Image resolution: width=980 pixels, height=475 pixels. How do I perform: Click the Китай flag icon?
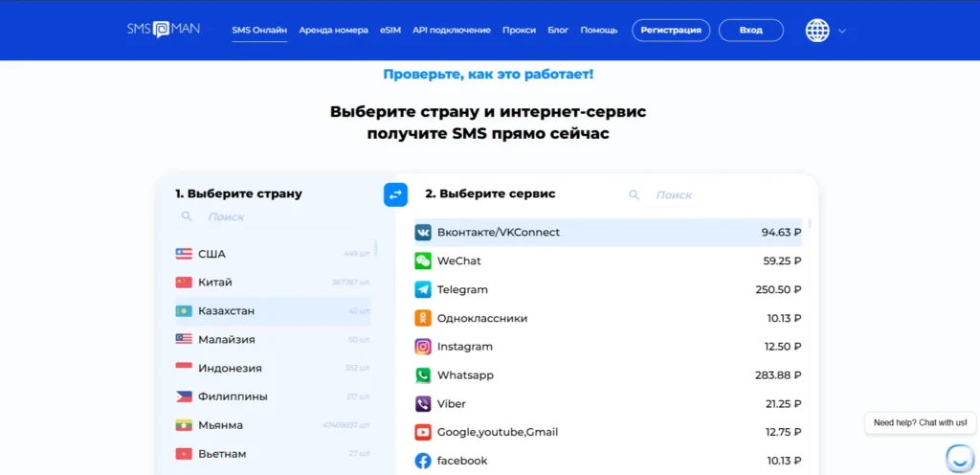click(x=184, y=283)
